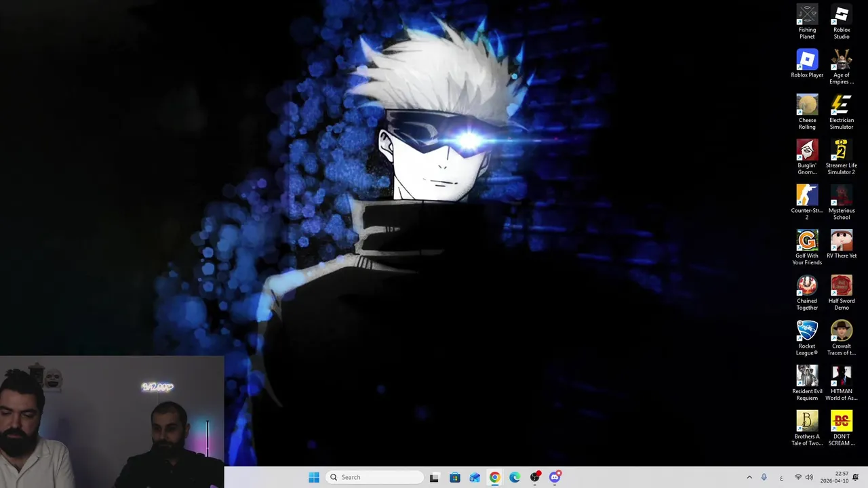
Task: Open Microsoft Store from the taskbar
Action: pos(454,477)
